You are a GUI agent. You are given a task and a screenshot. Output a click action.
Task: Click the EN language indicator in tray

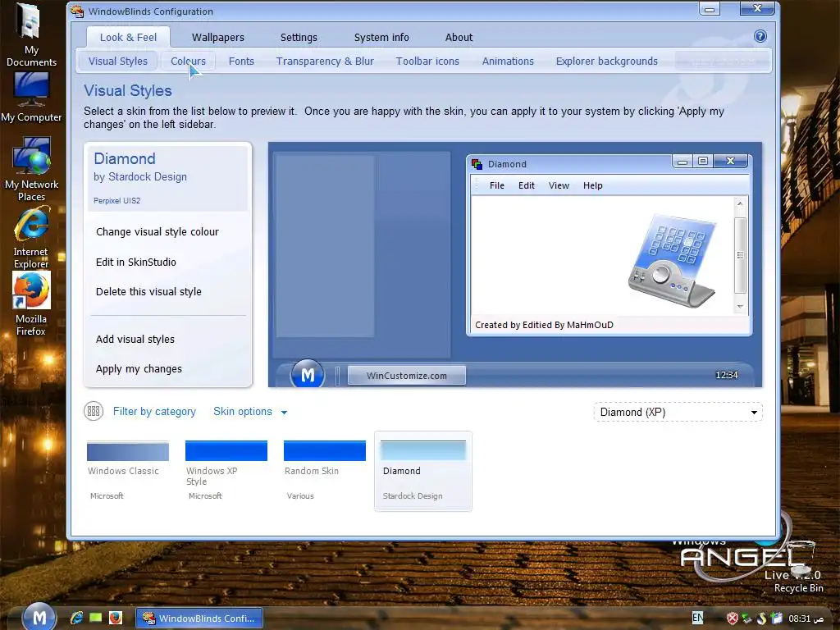click(697, 618)
